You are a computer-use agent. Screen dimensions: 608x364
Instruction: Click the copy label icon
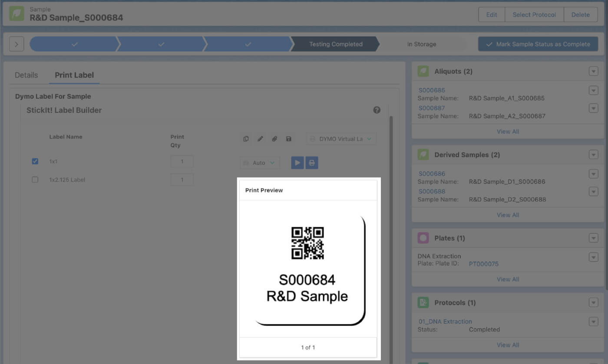[246, 139]
